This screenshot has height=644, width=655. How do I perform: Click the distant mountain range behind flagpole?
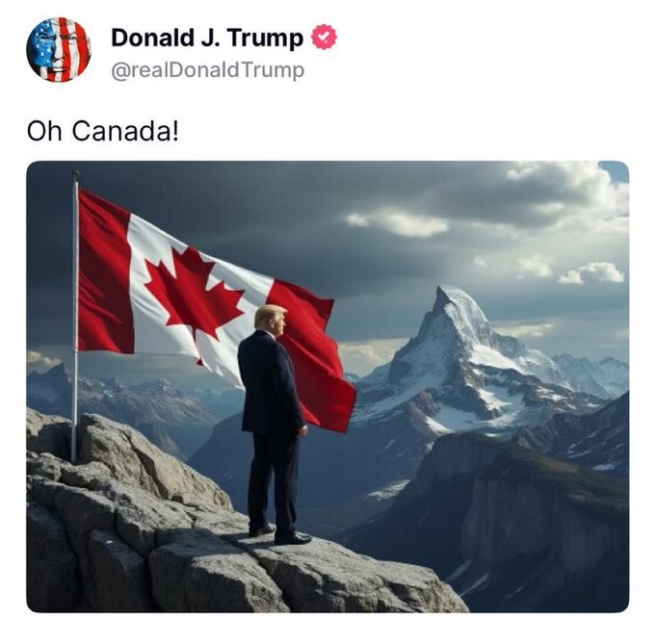(138, 400)
